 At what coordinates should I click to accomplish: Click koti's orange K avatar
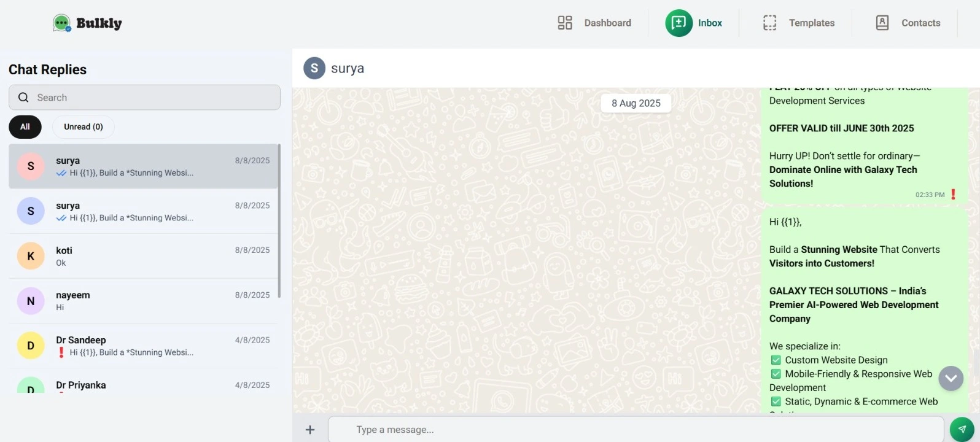[x=31, y=256]
